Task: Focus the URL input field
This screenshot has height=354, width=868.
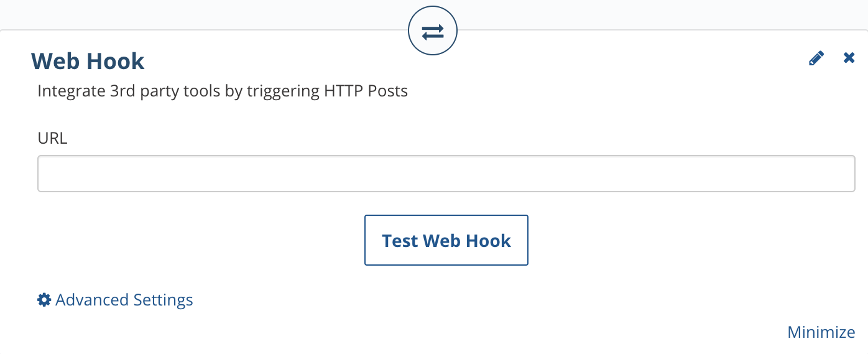Action: (x=446, y=174)
